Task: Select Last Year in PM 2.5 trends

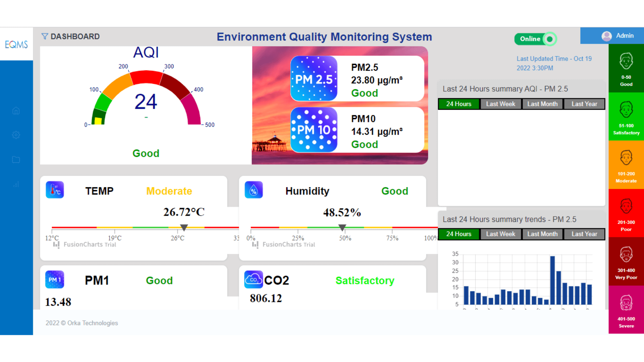Action: (x=584, y=234)
